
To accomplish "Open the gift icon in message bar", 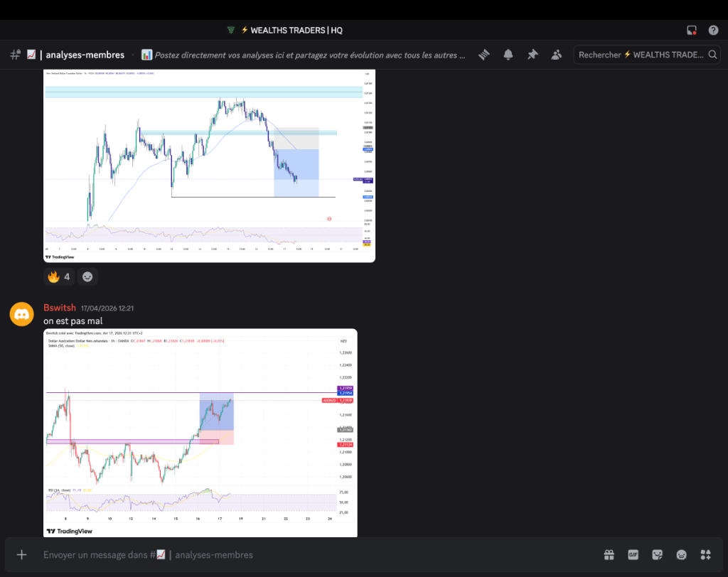I will pos(609,555).
